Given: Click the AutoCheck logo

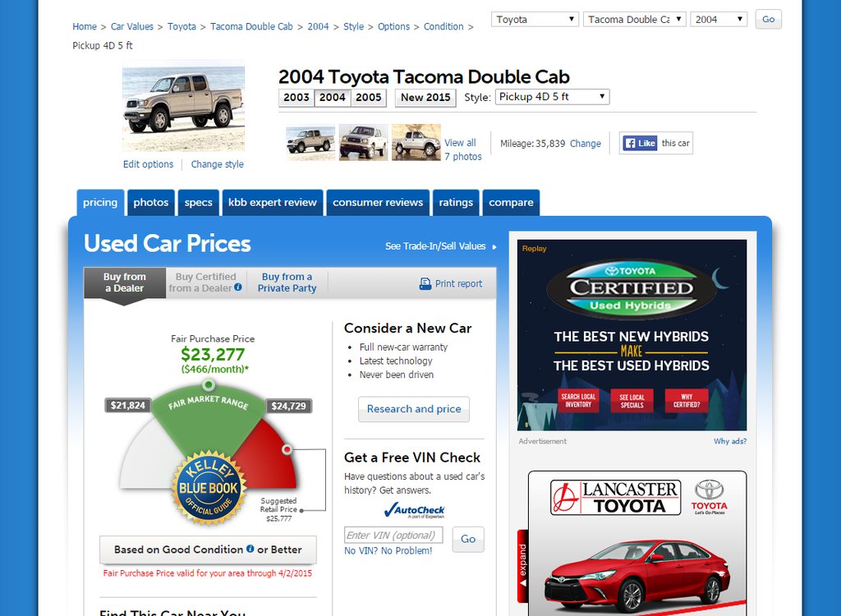Looking at the screenshot, I should (415, 510).
